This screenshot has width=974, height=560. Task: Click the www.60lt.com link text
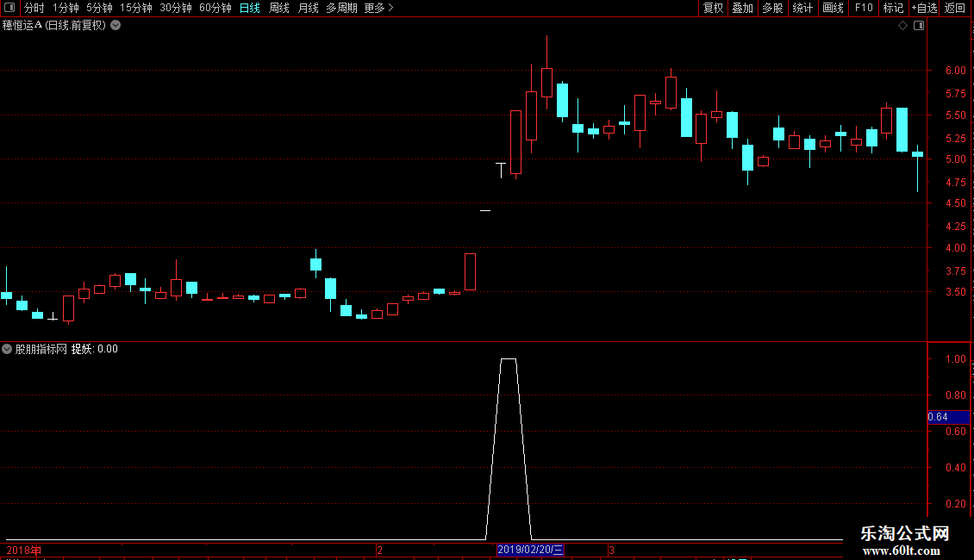pyautogui.click(x=902, y=550)
